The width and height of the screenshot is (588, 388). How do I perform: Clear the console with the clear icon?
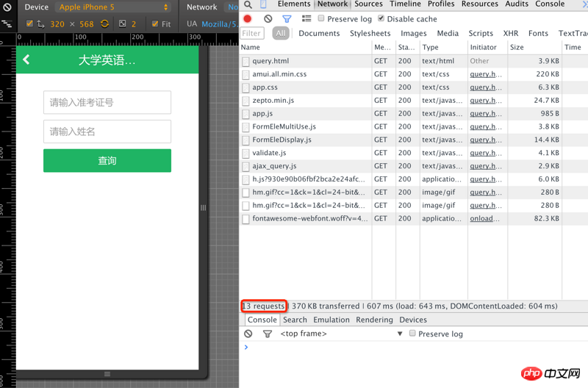tap(248, 334)
